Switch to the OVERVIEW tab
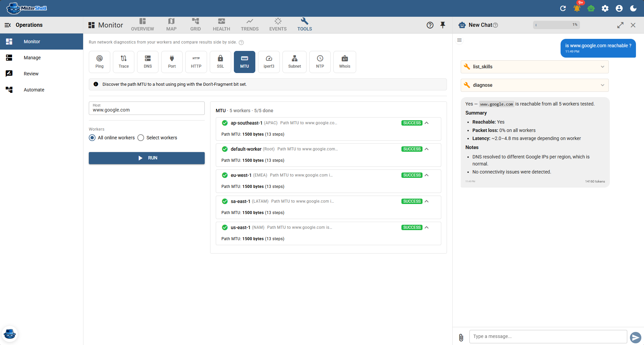 coord(142,25)
